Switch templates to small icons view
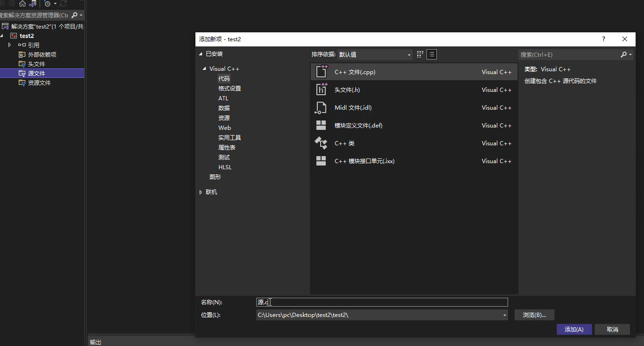 [419, 54]
